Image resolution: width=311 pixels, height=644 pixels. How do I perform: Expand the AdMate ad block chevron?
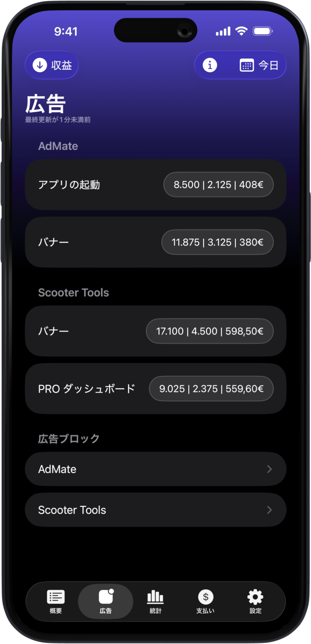point(269,469)
